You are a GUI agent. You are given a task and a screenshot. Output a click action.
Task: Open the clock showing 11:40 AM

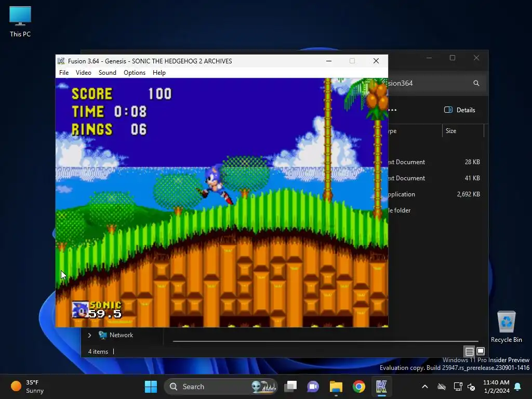coord(496,387)
